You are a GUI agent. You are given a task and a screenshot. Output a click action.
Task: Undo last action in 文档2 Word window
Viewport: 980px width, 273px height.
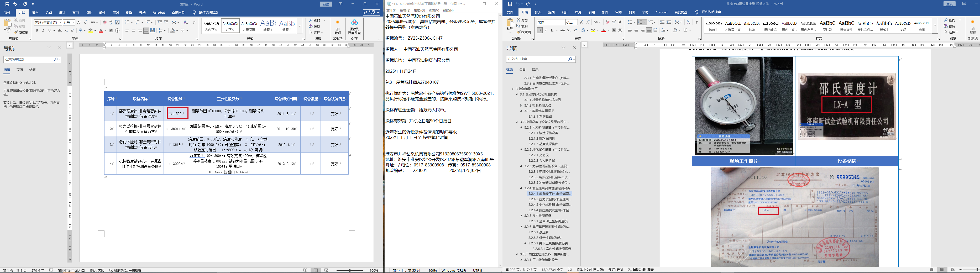pos(15,4)
